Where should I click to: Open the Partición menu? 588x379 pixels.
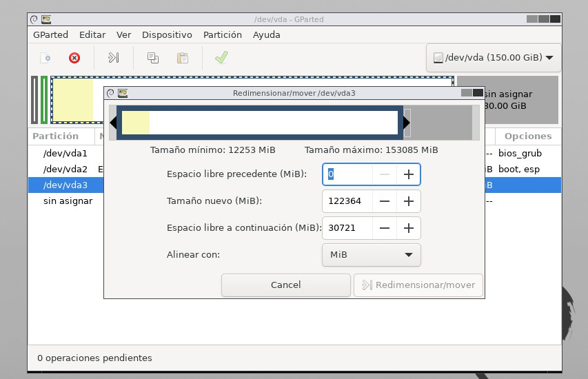point(222,34)
